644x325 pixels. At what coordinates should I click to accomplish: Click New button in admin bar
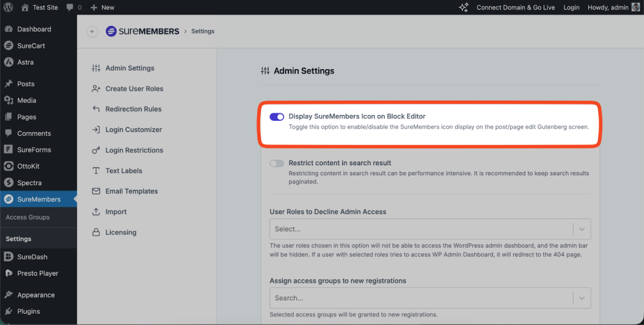[x=103, y=8]
